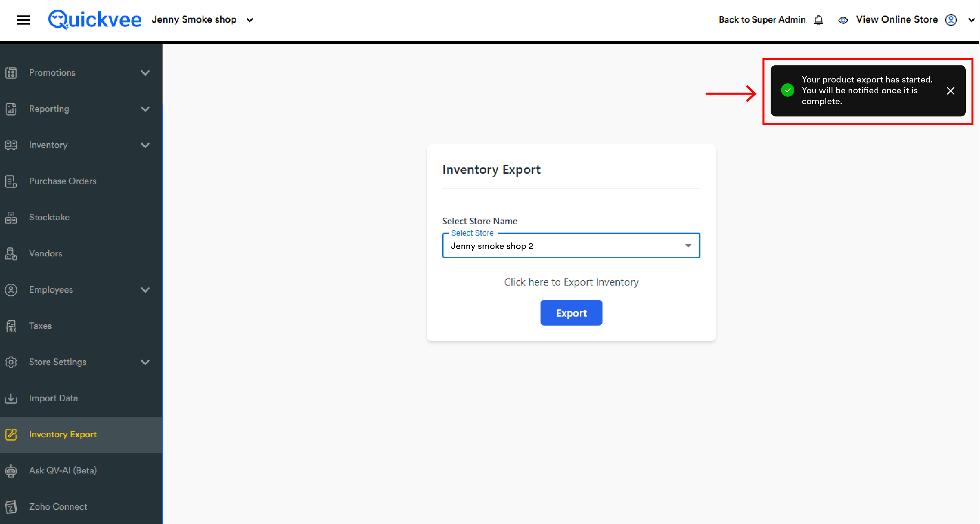
Task: Open the Jenny Smoke shop store switcher
Action: tap(202, 20)
